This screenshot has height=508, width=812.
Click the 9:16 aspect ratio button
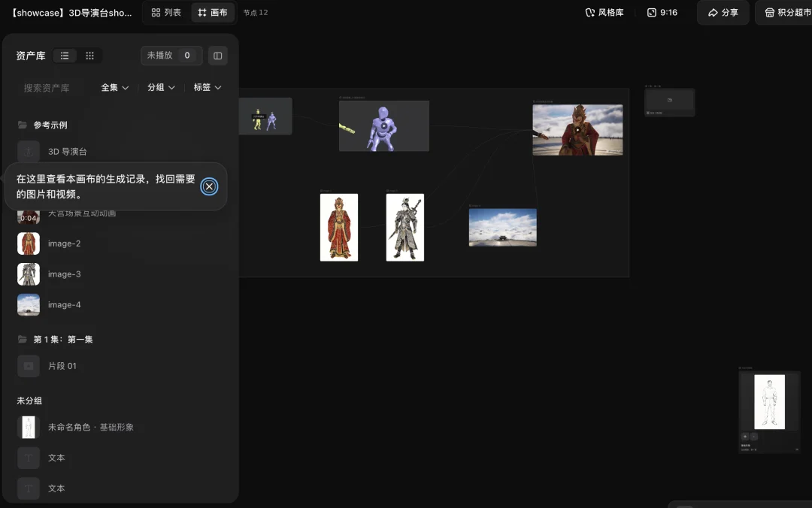click(x=662, y=13)
